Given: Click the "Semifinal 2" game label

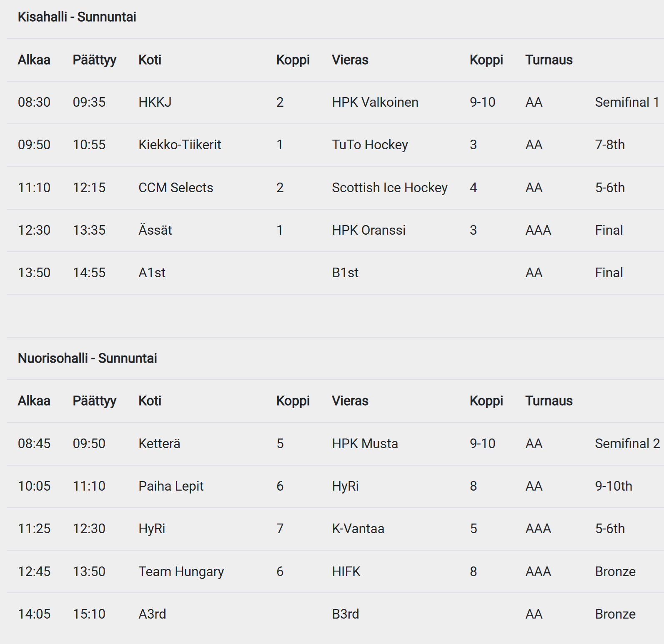Looking at the screenshot, I should [x=627, y=444].
